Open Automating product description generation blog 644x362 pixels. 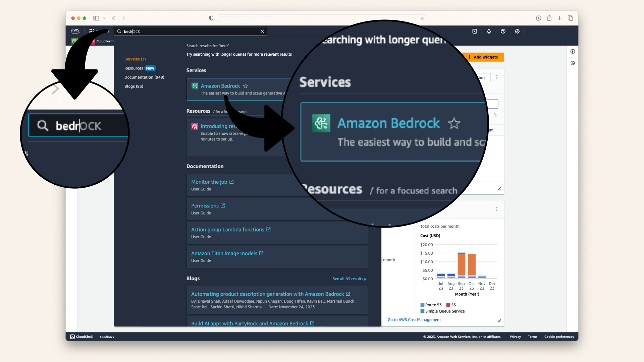pyautogui.click(x=270, y=294)
